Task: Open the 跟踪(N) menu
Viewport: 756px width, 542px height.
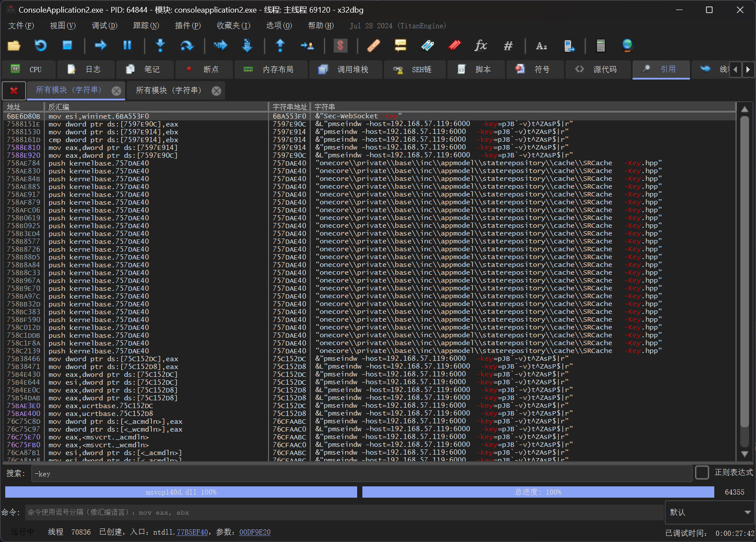Action: (146, 26)
